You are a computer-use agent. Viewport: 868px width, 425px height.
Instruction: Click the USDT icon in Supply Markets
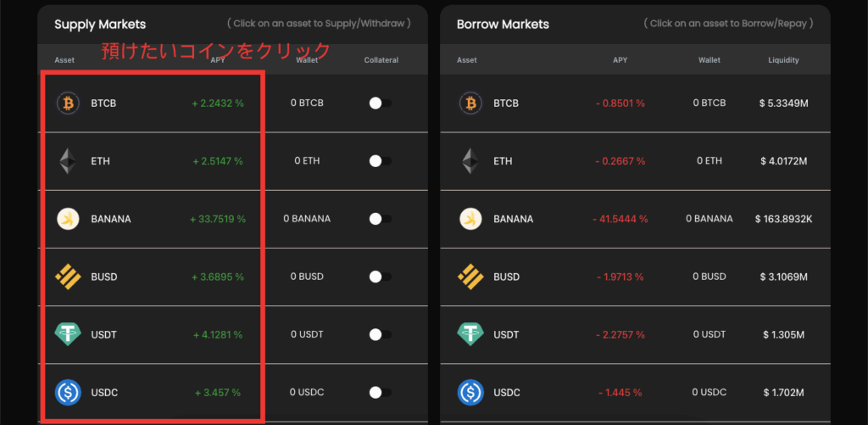[x=67, y=334]
